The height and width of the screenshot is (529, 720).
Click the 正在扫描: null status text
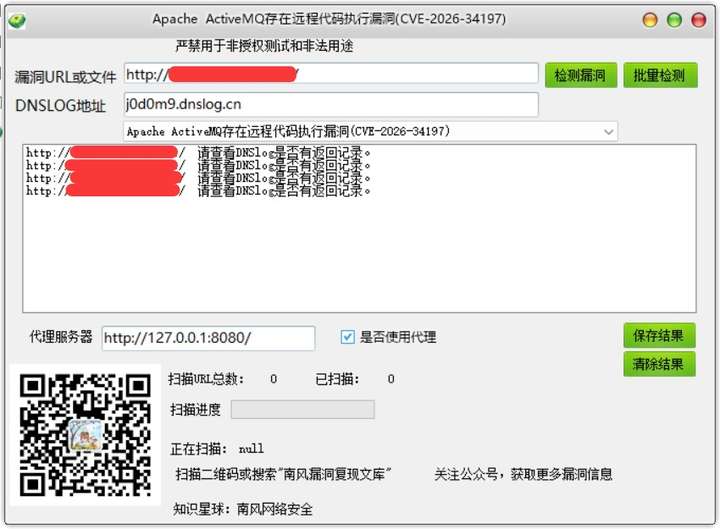(217, 449)
